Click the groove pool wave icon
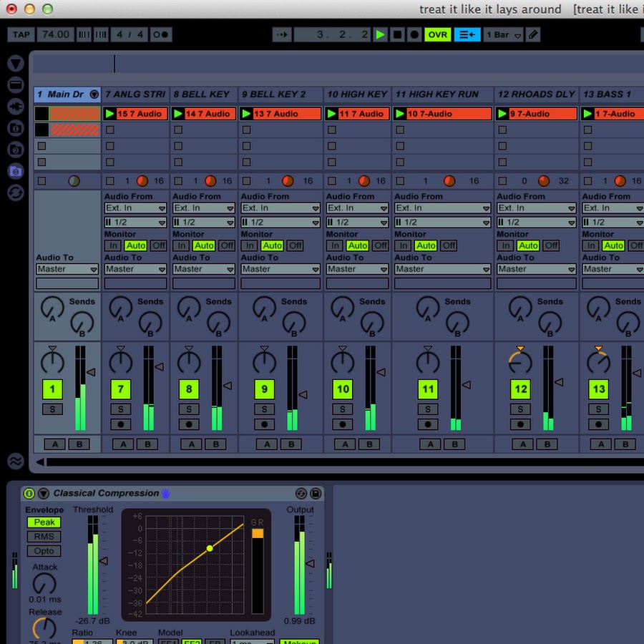Viewport: 644px width, 644px height. (x=16, y=461)
